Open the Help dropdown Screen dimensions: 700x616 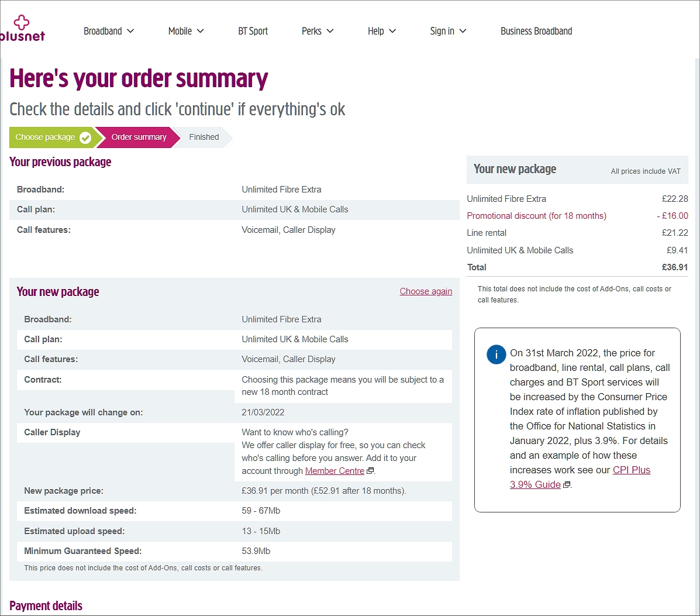(381, 31)
